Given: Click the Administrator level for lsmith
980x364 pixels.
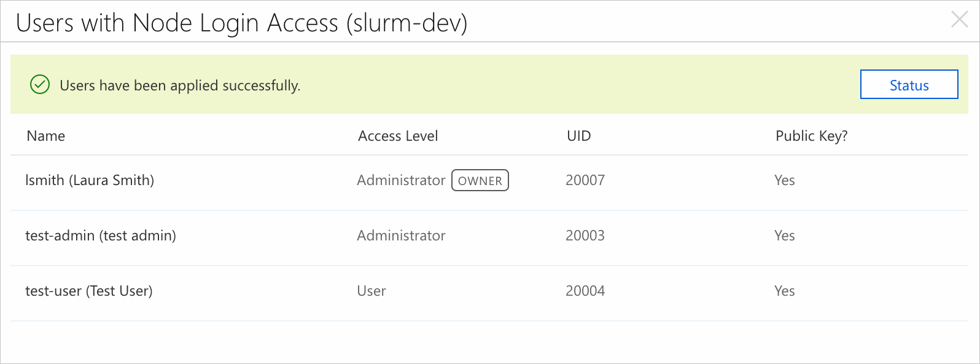Looking at the screenshot, I should coord(401,180).
